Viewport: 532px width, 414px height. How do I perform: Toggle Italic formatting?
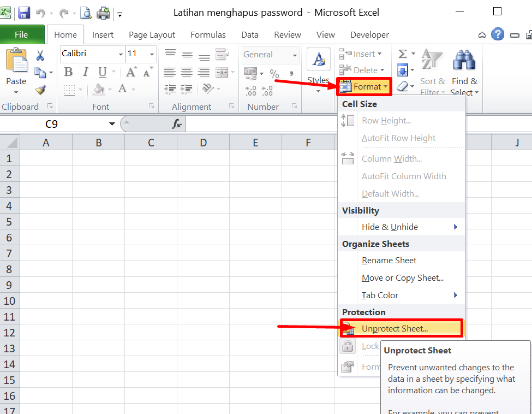tap(86, 72)
